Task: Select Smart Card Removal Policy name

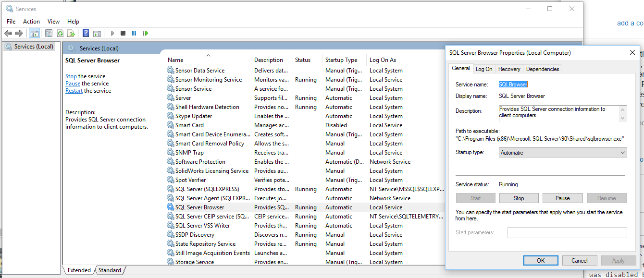Action: tap(210, 144)
